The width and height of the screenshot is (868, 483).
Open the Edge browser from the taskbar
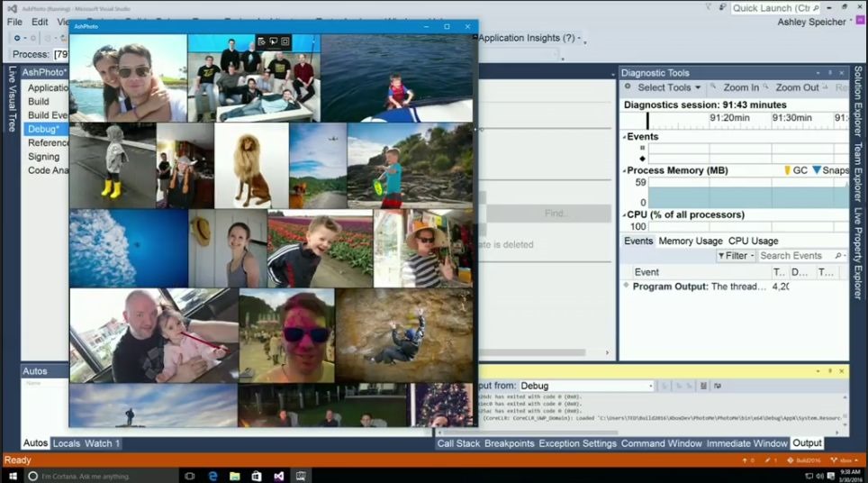[213, 475]
